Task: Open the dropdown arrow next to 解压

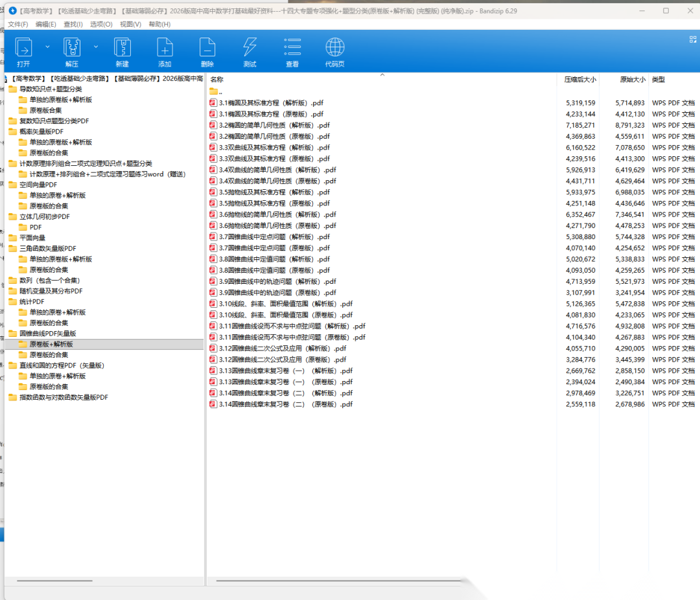Action: click(x=96, y=47)
